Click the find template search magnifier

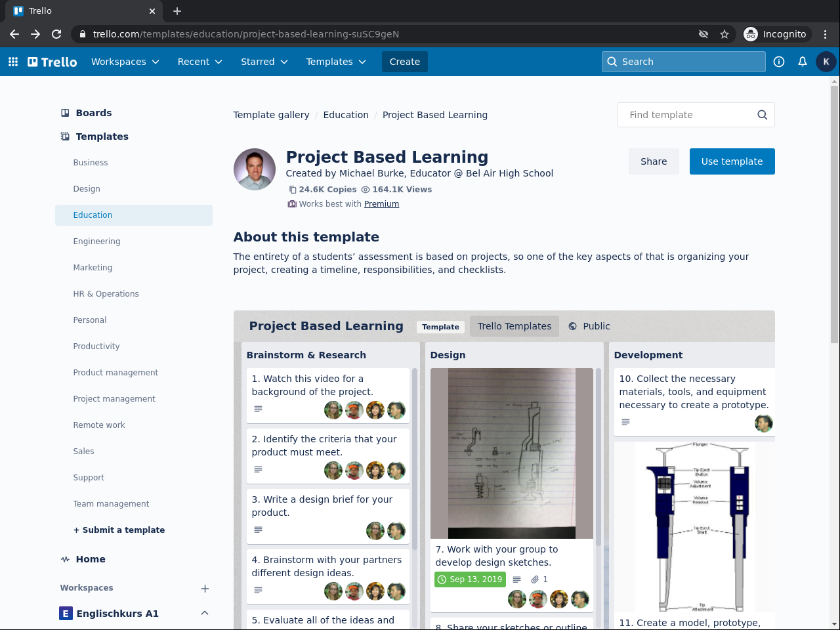click(762, 115)
